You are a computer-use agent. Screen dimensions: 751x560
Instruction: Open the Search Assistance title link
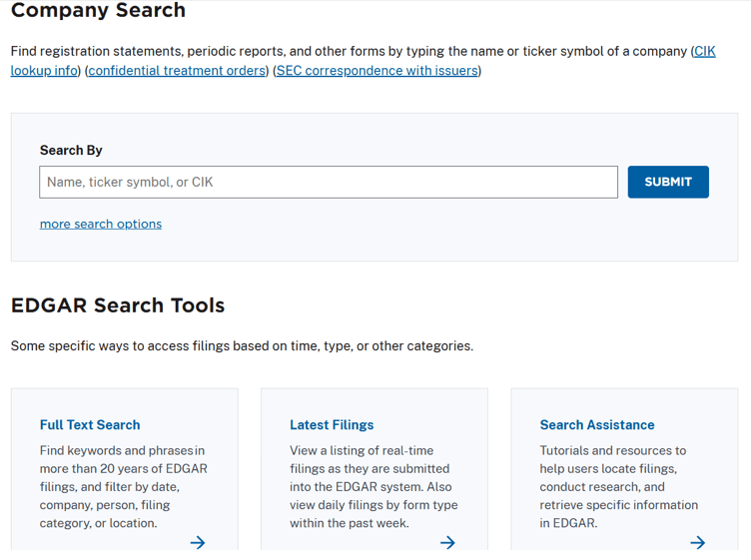597,424
